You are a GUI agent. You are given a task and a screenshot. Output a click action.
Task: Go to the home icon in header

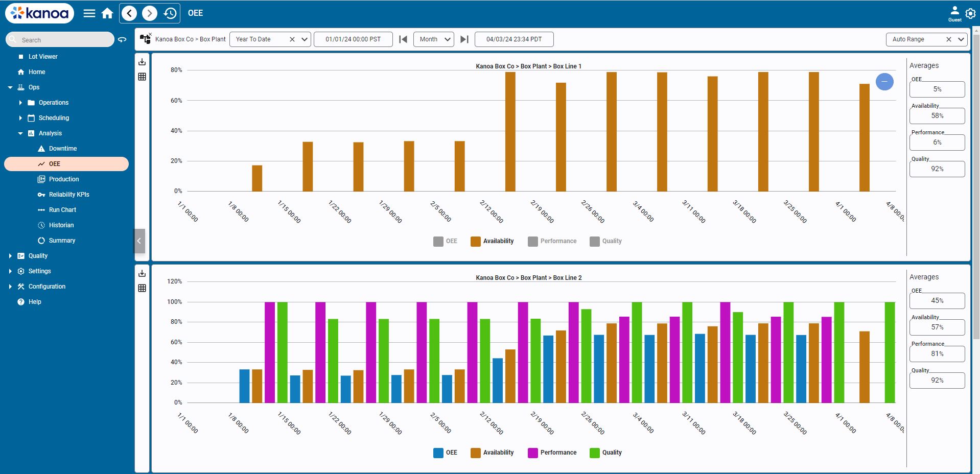(x=107, y=13)
